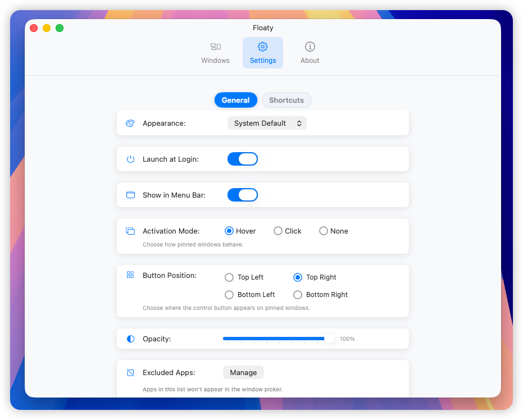Click the Activation Mode stacked windows icon
523x420 pixels.
(130, 231)
